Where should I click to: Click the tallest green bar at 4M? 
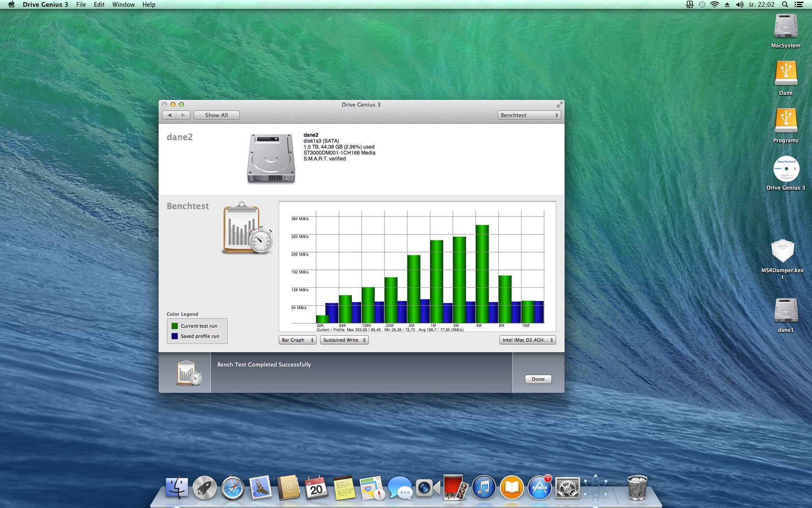482,274
